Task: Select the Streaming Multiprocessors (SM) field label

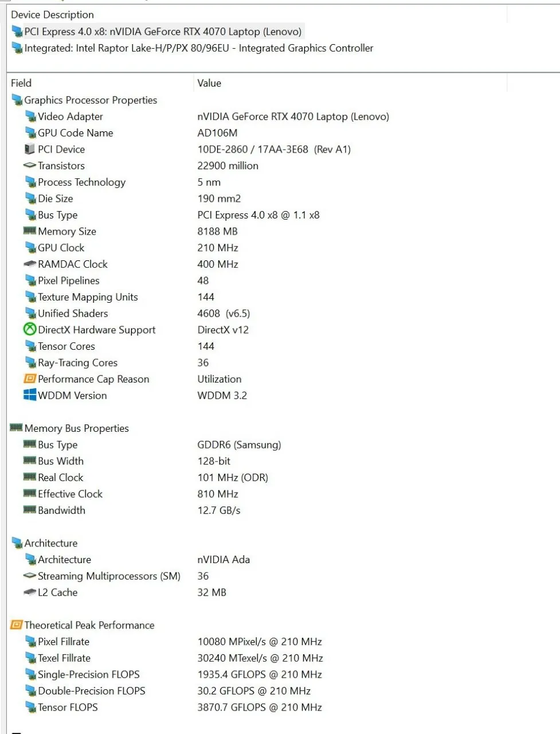Action: pyautogui.click(x=109, y=576)
